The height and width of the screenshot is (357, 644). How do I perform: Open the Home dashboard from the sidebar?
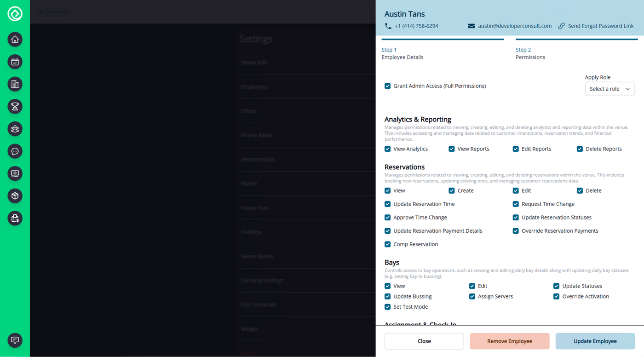click(x=15, y=40)
